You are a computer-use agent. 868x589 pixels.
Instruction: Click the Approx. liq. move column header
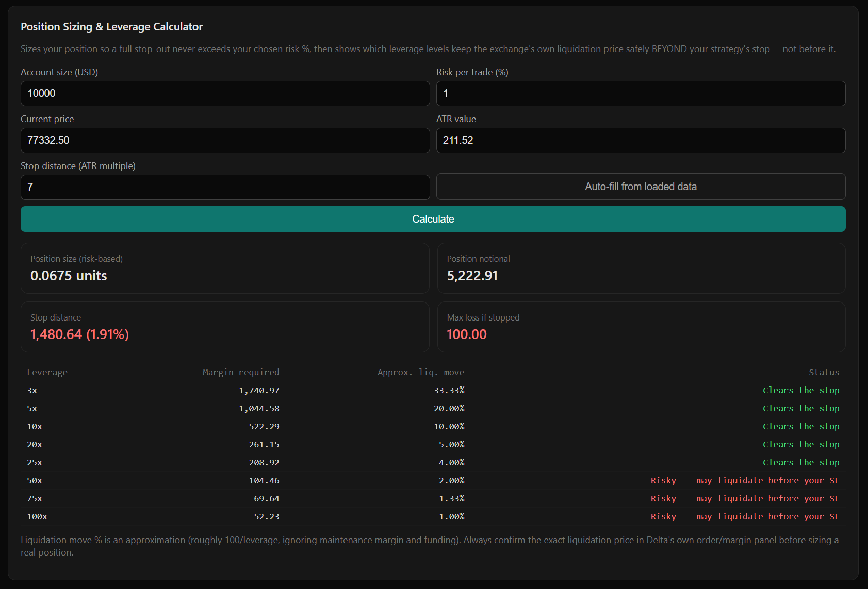[x=421, y=372]
